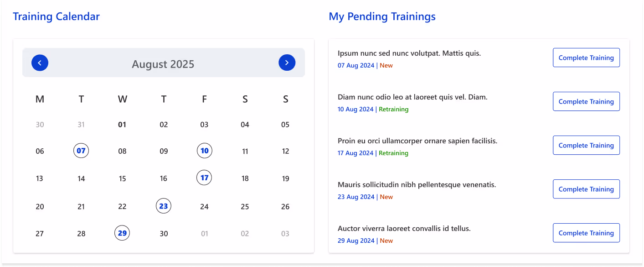This screenshot has height=267, width=644.
Task: Click the 29 Aug 2024 date in pending list
Action: 355,241
